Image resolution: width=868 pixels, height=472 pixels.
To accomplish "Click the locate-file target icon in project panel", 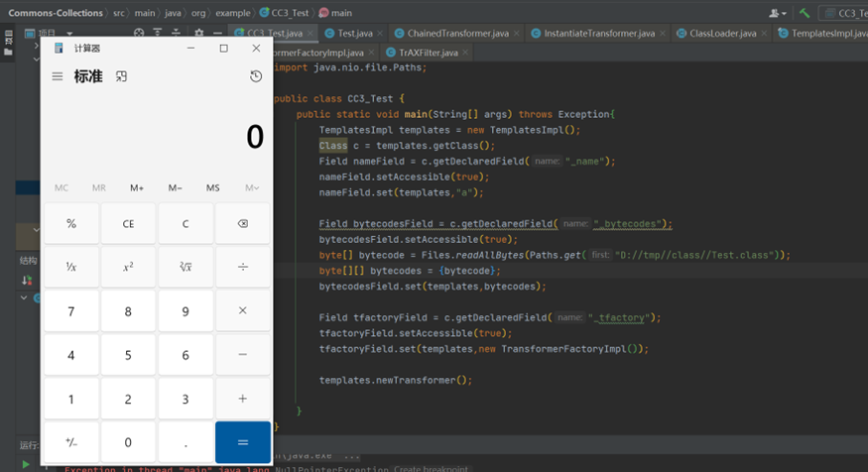I will tap(139, 33).
